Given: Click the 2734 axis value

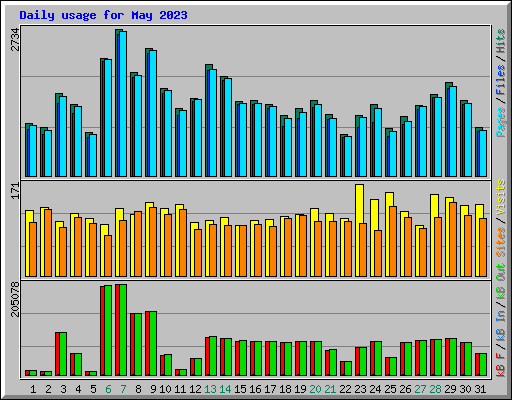Looking at the screenshot, I should click(15, 39).
